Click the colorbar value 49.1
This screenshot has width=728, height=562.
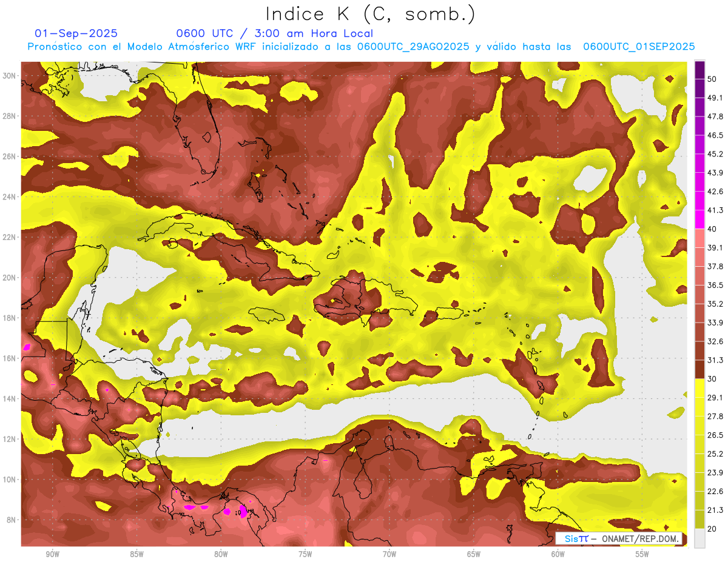tap(715, 98)
